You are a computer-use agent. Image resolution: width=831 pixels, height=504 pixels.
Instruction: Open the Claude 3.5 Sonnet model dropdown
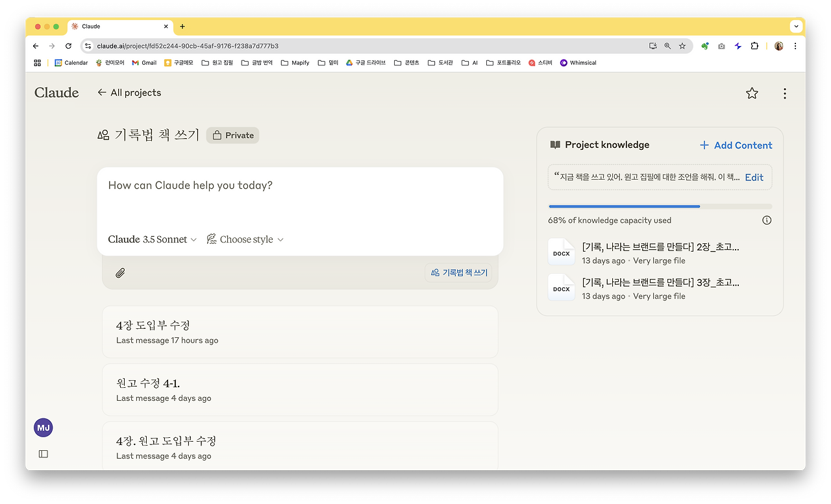coord(152,239)
